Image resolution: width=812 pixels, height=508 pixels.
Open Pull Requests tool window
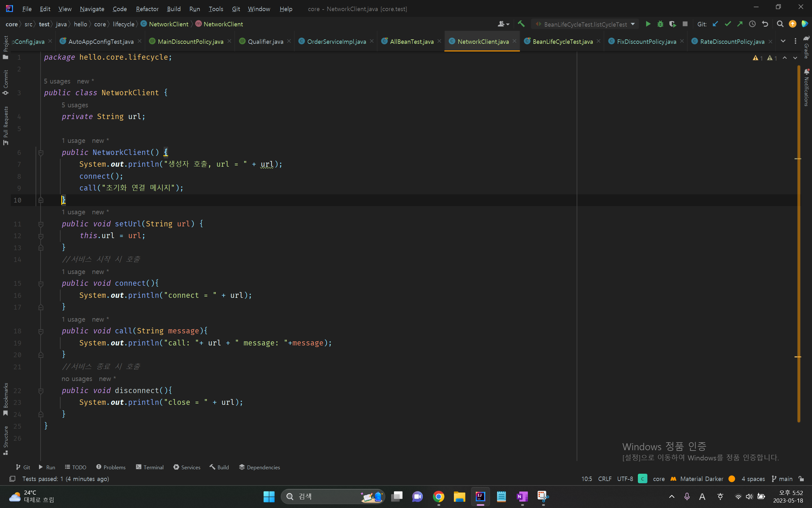[5, 126]
